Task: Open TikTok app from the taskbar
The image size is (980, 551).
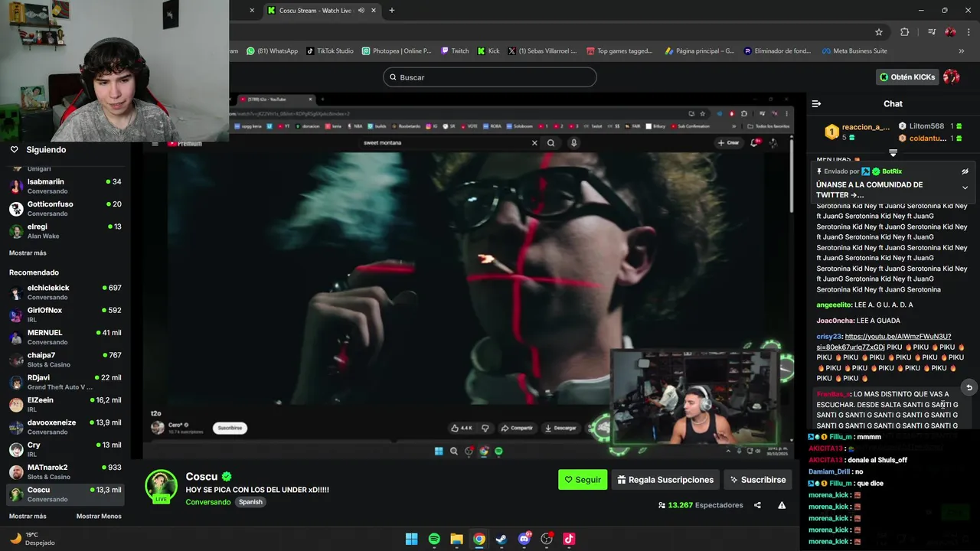Action: pyautogui.click(x=569, y=539)
